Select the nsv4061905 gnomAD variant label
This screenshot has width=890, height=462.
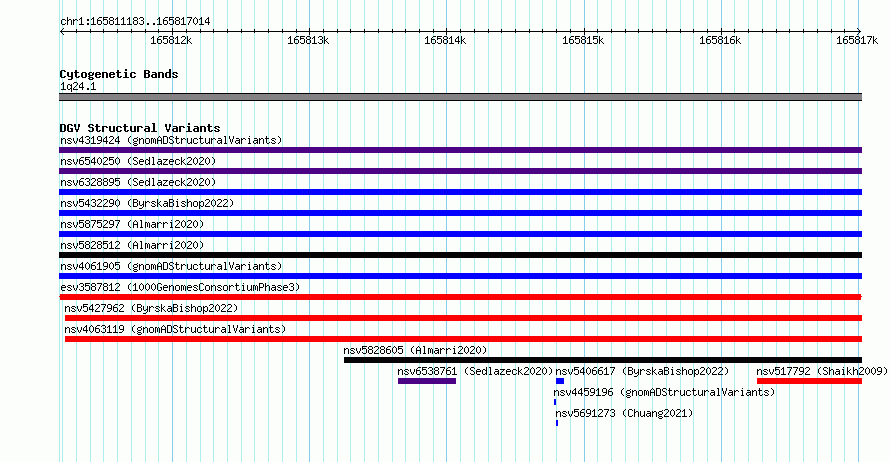pyautogui.click(x=171, y=266)
